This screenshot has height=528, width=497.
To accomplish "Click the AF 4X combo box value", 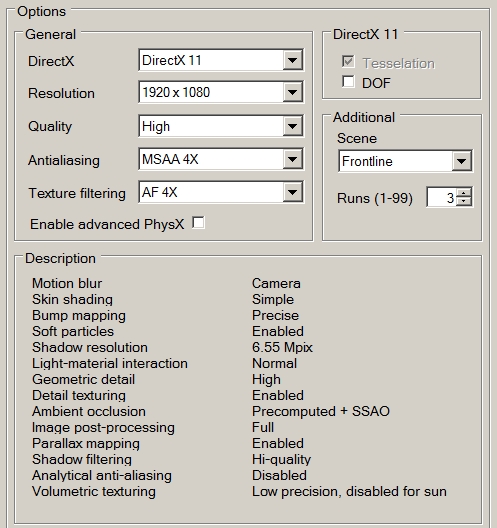I will [x=159, y=192].
